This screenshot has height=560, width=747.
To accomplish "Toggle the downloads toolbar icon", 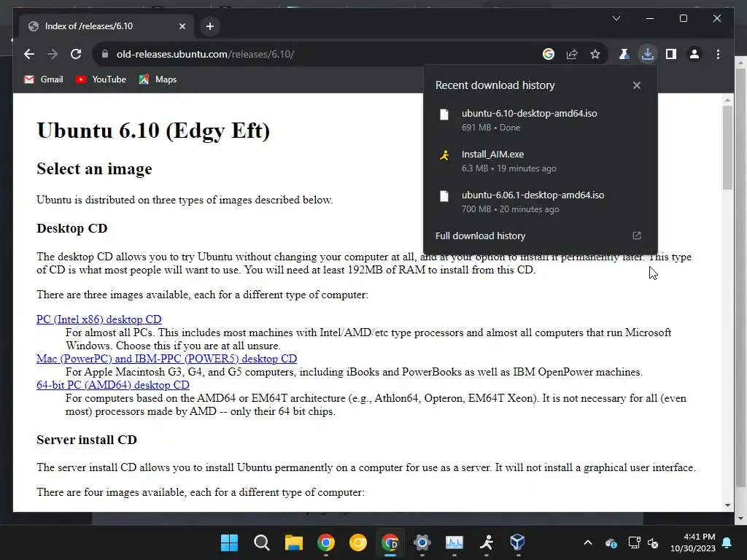I will [648, 54].
